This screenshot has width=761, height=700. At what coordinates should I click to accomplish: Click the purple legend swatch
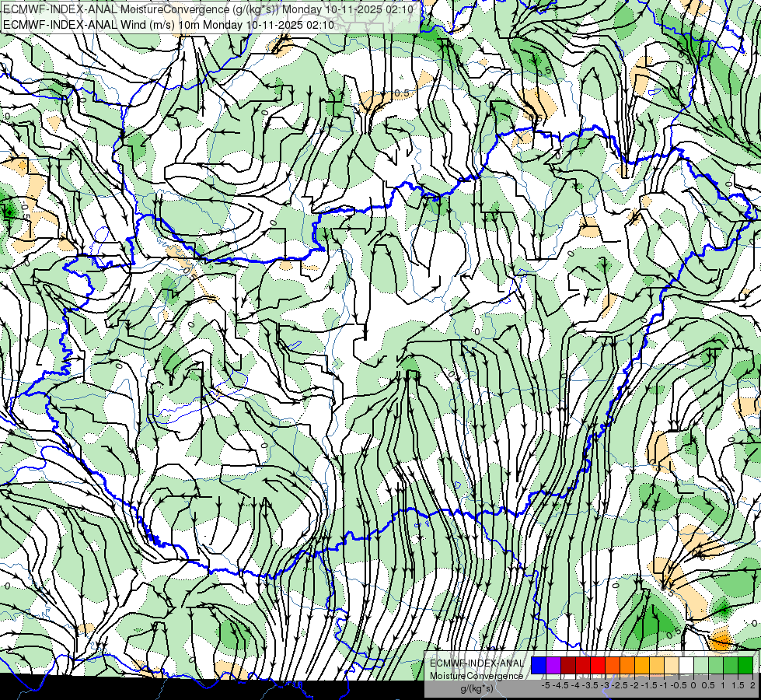click(x=553, y=665)
